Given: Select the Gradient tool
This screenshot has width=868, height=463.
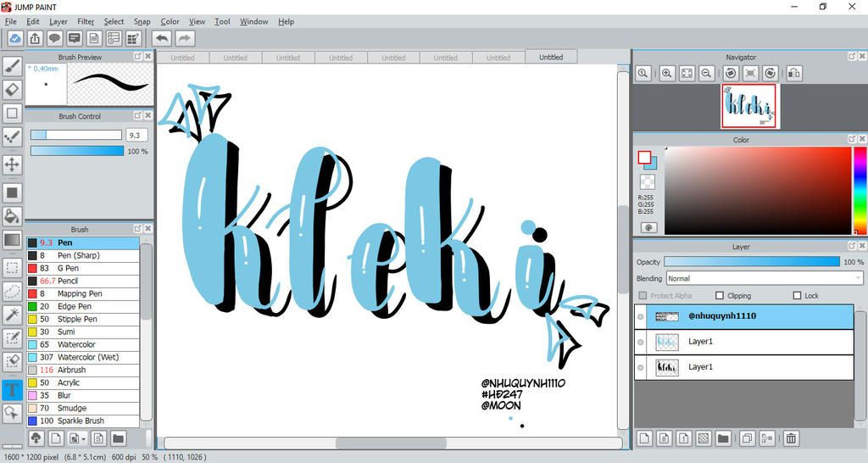Looking at the screenshot, I should pos(12,240).
